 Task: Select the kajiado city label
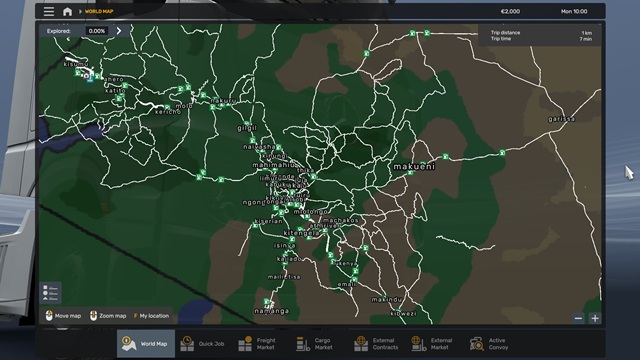click(289, 259)
